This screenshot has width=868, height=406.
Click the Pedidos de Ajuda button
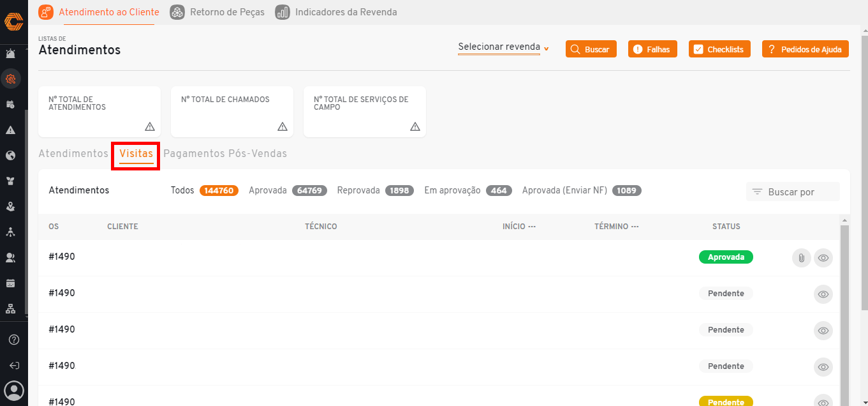805,49
